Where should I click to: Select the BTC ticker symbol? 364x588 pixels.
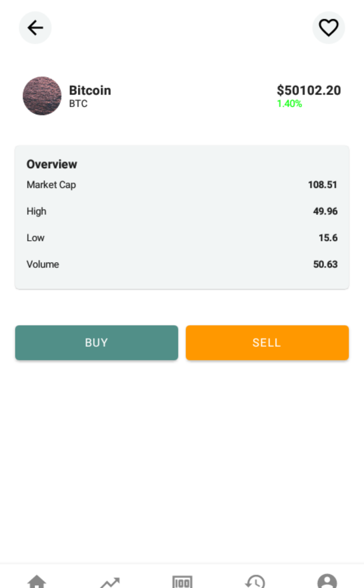(x=78, y=104)
